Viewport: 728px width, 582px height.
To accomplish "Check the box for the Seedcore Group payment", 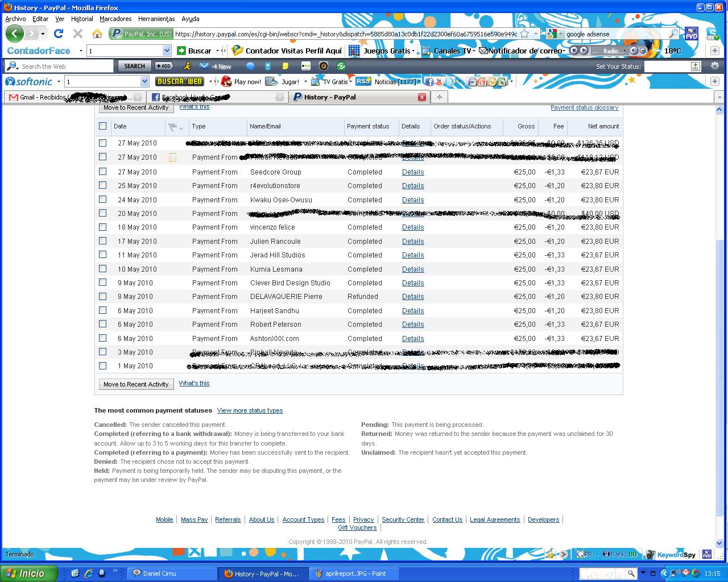I will click(102, 171).
